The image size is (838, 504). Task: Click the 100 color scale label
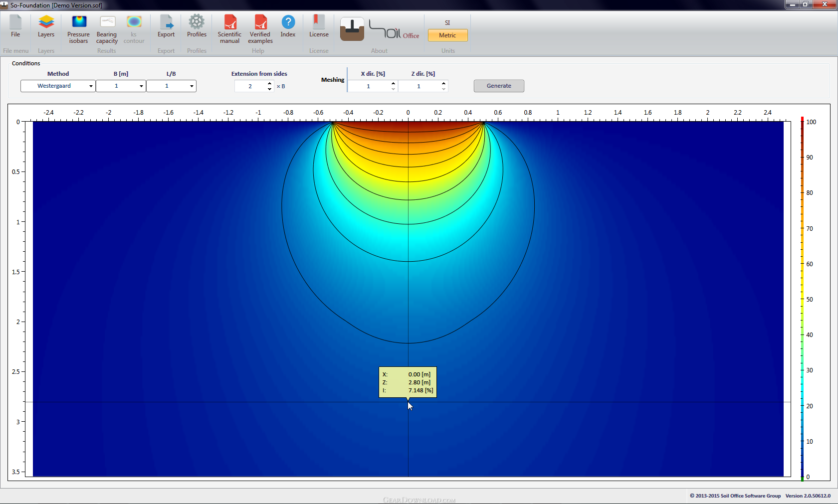[x=811, y=122]
